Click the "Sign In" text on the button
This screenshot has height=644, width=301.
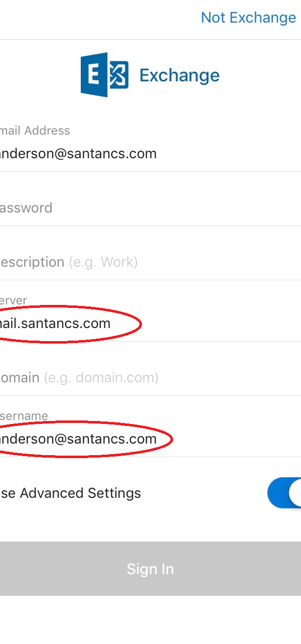tap(150, 569)
